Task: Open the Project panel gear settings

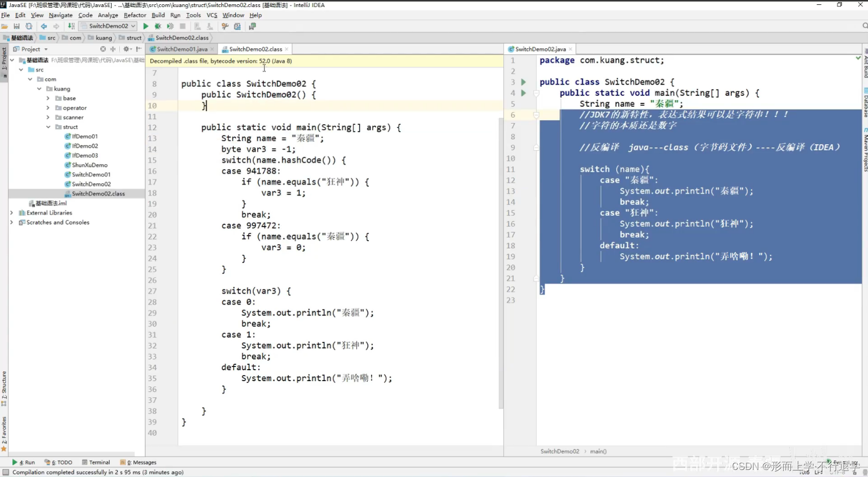Action: [127, 49]
